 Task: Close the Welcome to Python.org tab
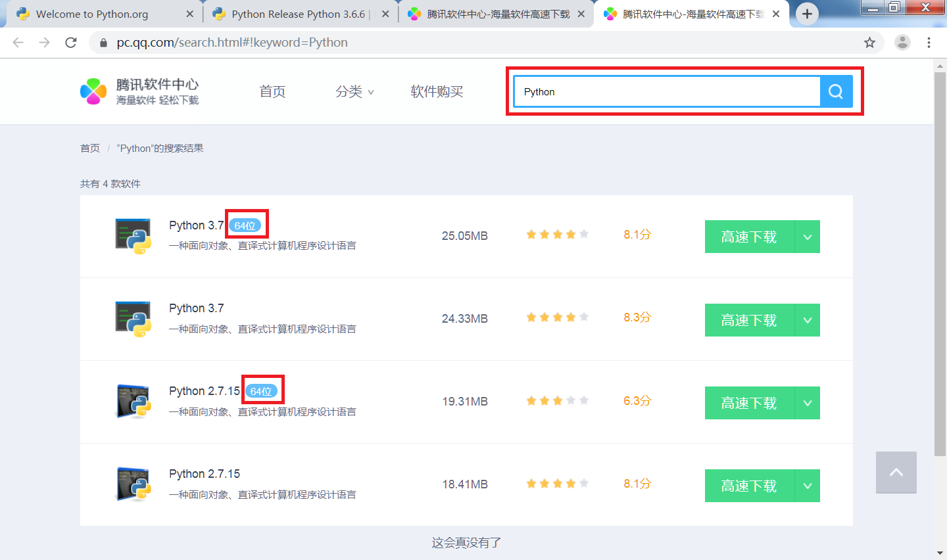tap(190, 14)
